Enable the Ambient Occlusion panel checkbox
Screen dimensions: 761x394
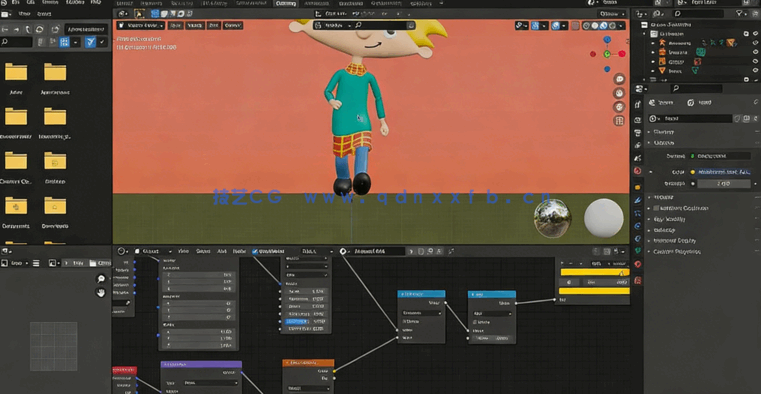coord(656,208)
